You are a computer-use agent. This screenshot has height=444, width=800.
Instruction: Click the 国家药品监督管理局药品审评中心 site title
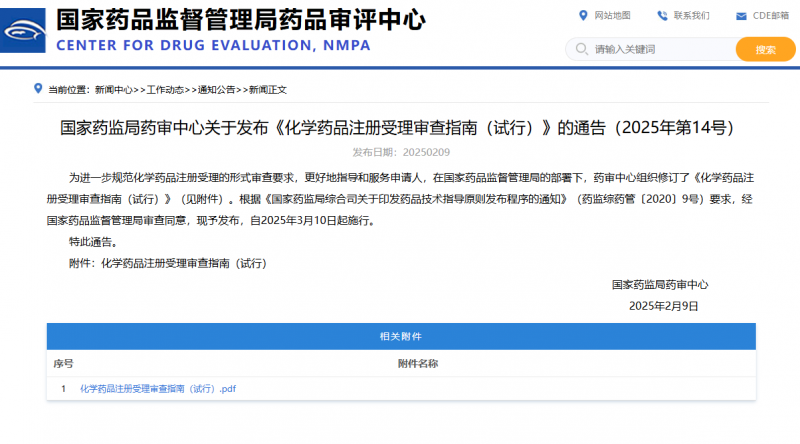tap(240, 19)
